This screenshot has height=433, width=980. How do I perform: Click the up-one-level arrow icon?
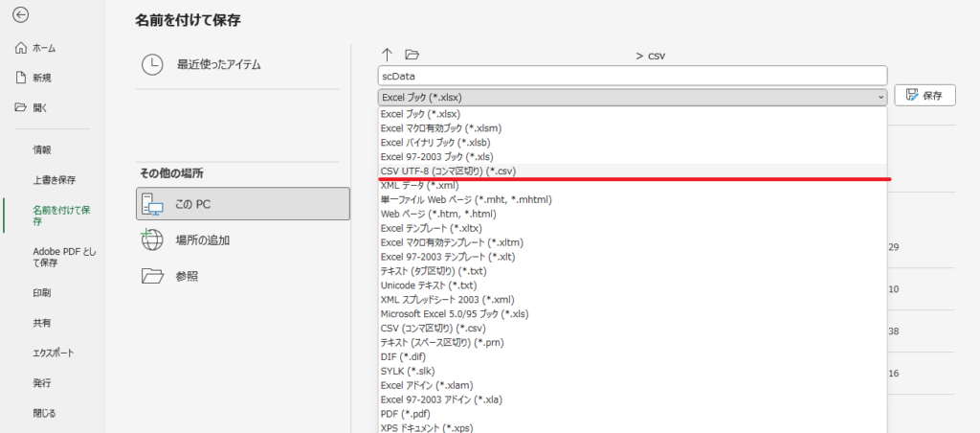[387, 55]
